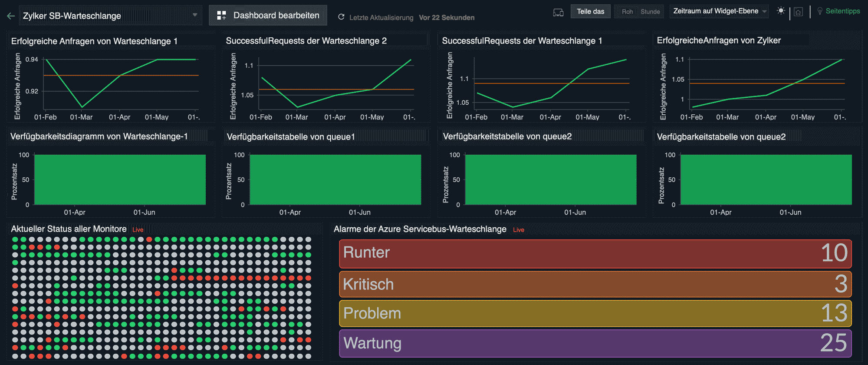
Task: Click the Verfügbarkeitstabelle von queue1 green chart
Action: point(335,179)
